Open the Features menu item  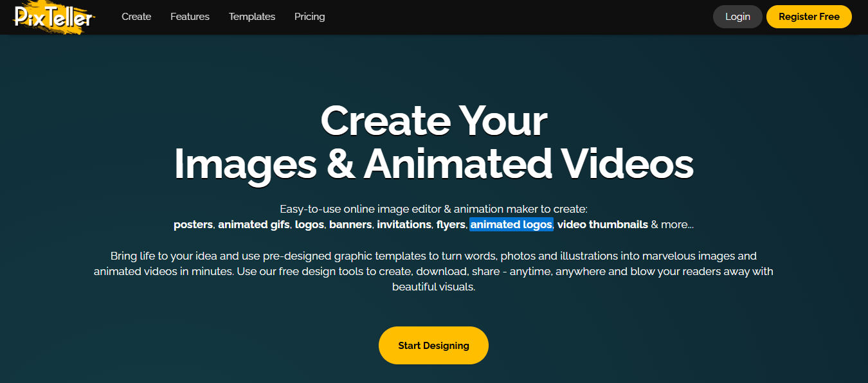pyautogui.click(x=190, y=17)
